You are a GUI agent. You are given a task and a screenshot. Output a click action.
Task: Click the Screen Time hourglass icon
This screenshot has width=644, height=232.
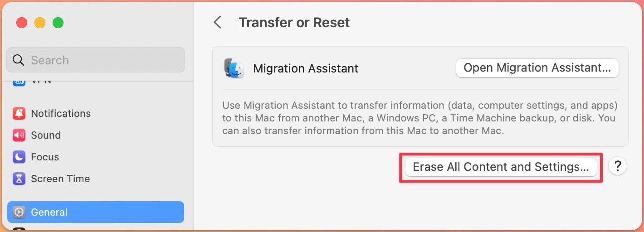click(x=19, y=179)
